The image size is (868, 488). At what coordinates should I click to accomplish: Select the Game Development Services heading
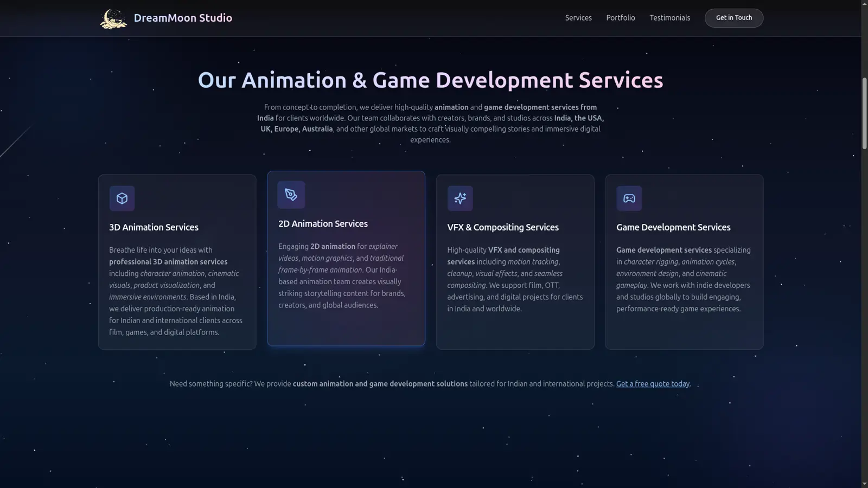673,228
